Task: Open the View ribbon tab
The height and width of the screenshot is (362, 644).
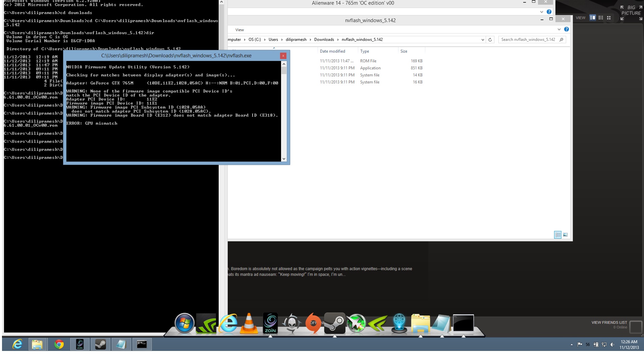Action: click(x=239, y=30)
